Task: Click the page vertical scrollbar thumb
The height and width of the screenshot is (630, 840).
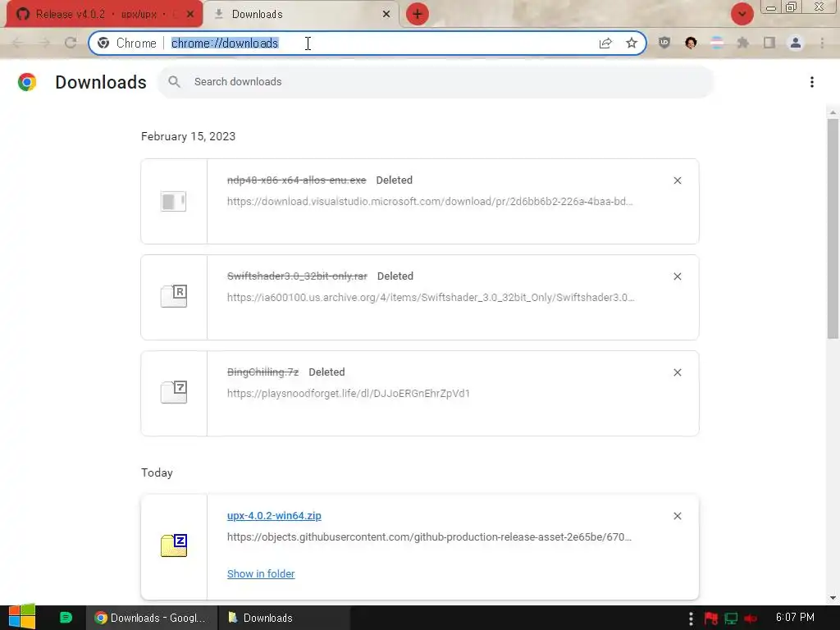Action: click(833, 229)
